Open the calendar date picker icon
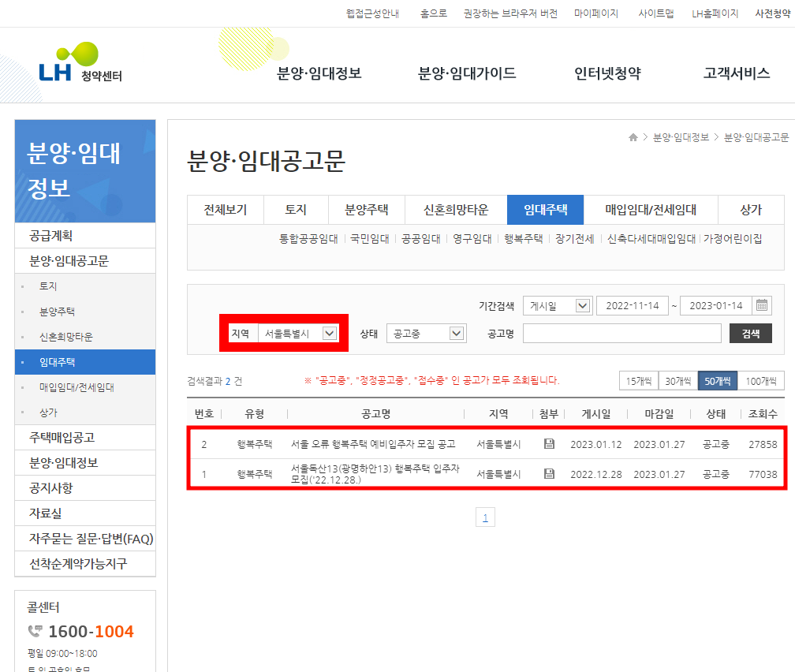This screenshot has width=795, height=672. coord(762,305)
